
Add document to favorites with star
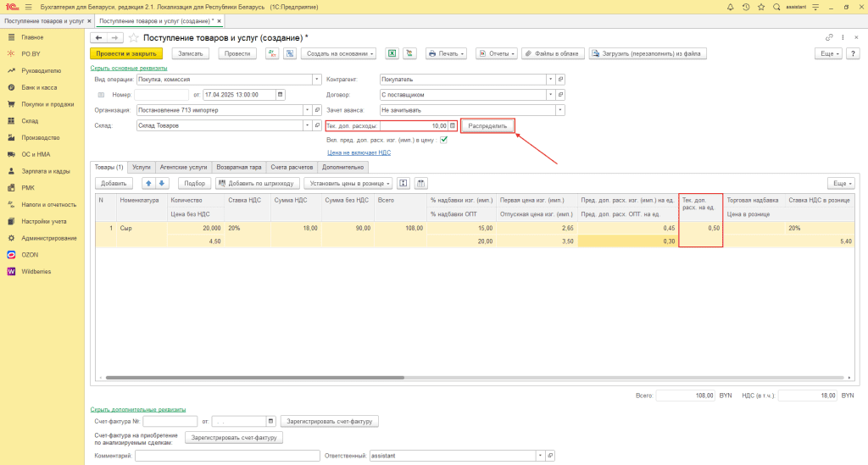[133, 37]
